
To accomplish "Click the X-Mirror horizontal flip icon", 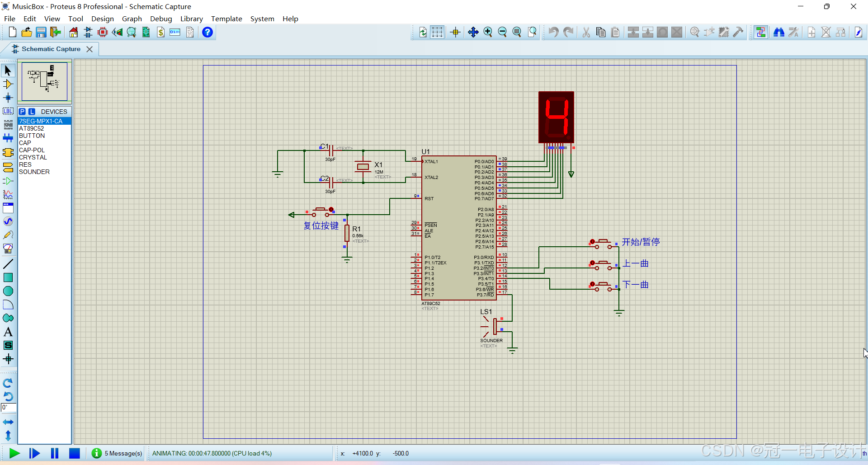I will pyautogui.click(x=8, y=422).
